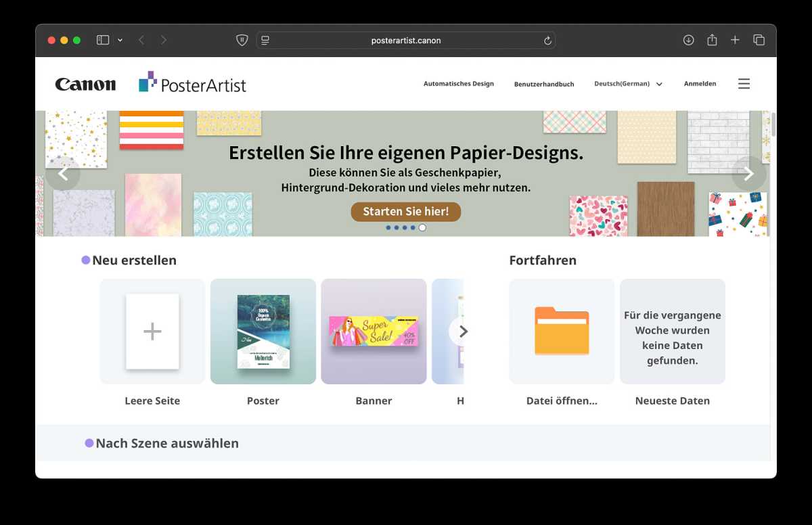812x525 pixels.
Task: Select the last carousel dot indicator
Action: 422,228
